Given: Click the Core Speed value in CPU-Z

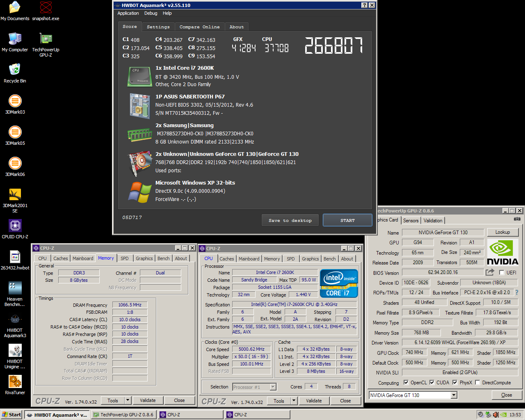Looking at the screenshot, I should pos(251,349).
